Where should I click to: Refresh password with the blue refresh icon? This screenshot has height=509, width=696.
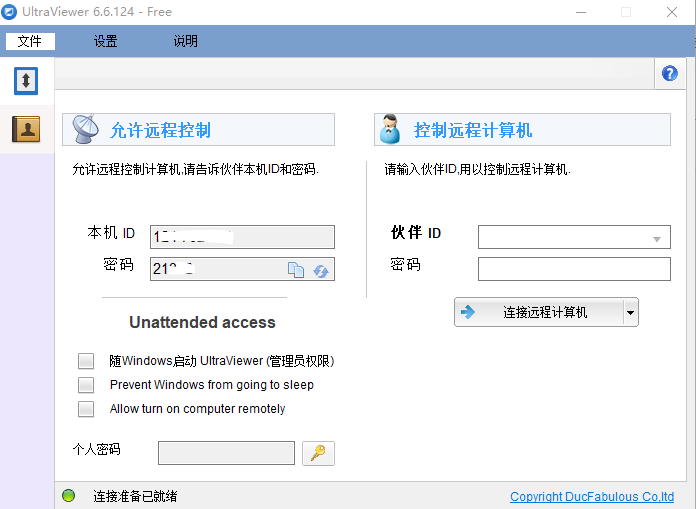pyautogui.click(x=321, y=270)
